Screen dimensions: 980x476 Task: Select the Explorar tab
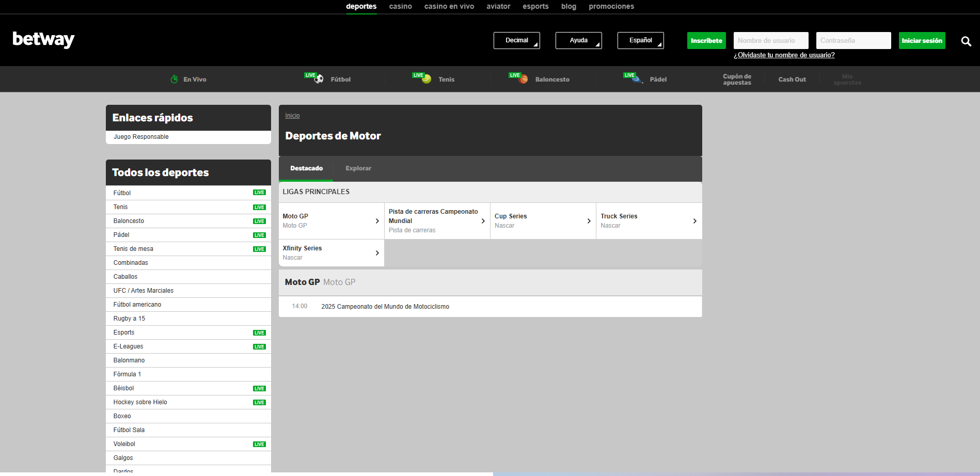click(x=358, y=168)
